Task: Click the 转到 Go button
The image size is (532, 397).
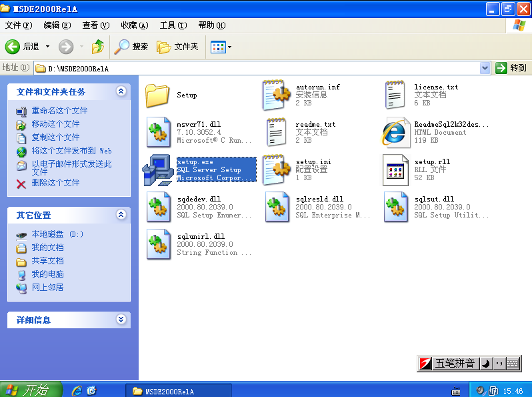Action: coord(511,68)
